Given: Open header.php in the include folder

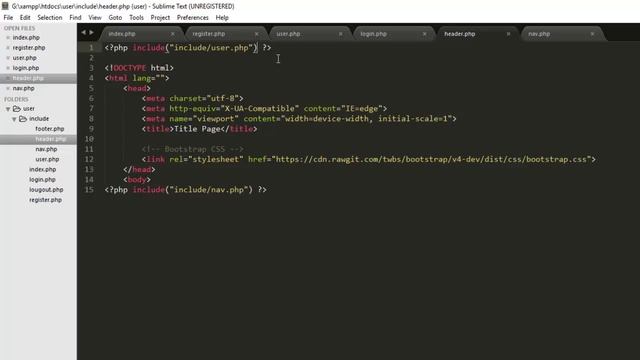Looking at the screenshot, I should (51, 139).
